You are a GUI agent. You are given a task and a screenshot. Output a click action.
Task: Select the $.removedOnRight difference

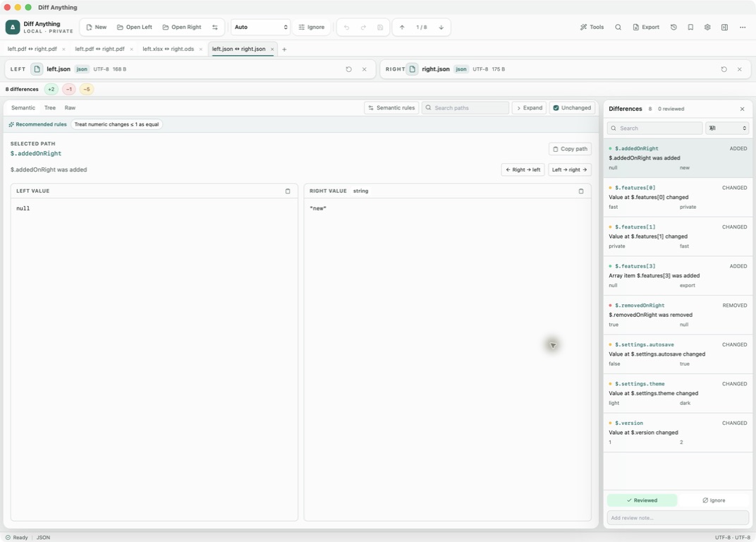[x=678, y=315]
